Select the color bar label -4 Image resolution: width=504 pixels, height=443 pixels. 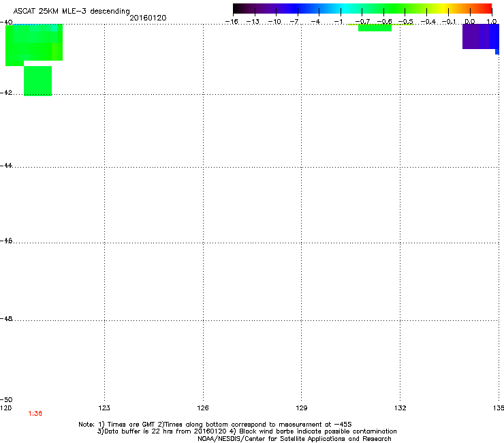(315, 22)
